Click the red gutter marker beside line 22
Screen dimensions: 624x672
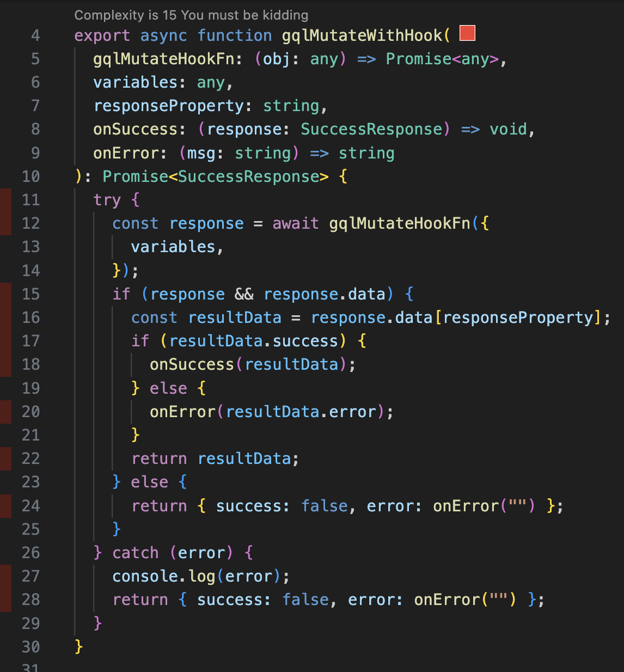coord(5,459)
